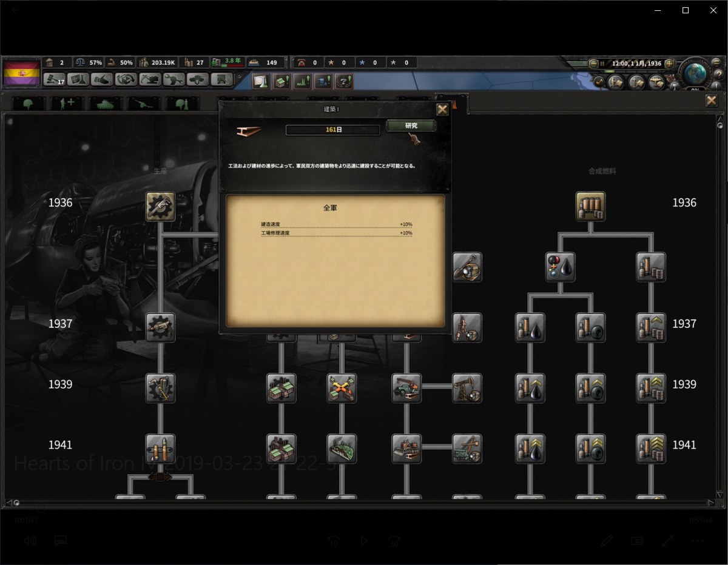Switch to the naval anchor map mode
Screen dimensions: 728x565
[x=636, y=82]
